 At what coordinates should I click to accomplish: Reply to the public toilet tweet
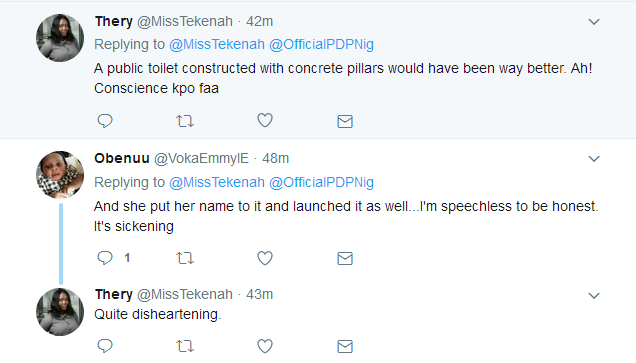(x=105, y=121)
